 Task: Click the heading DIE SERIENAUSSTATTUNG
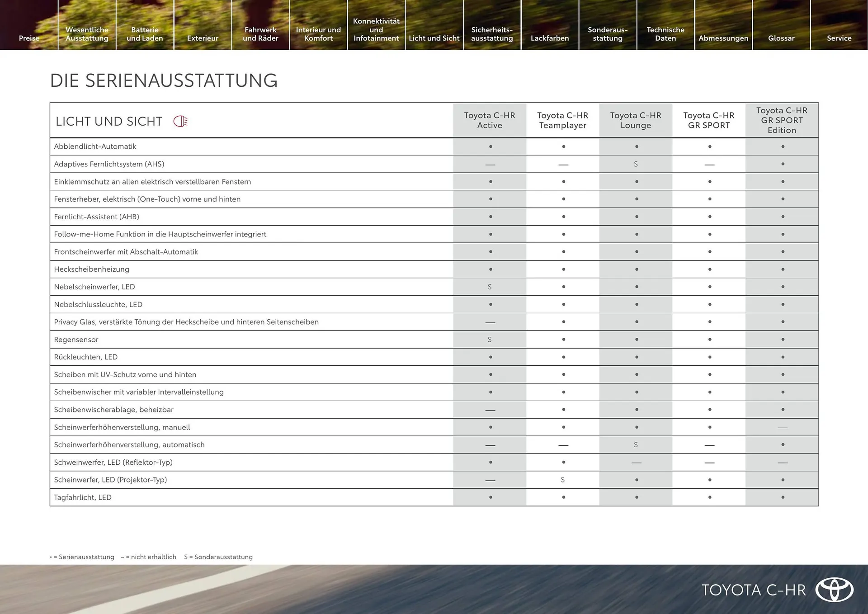[x=164, y=81]
